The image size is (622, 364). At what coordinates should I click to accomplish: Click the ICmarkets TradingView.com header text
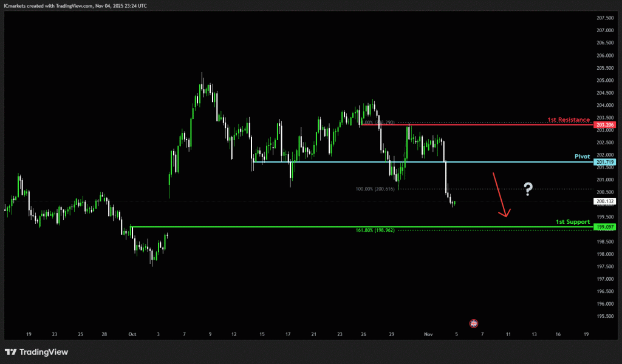[75, 5]
